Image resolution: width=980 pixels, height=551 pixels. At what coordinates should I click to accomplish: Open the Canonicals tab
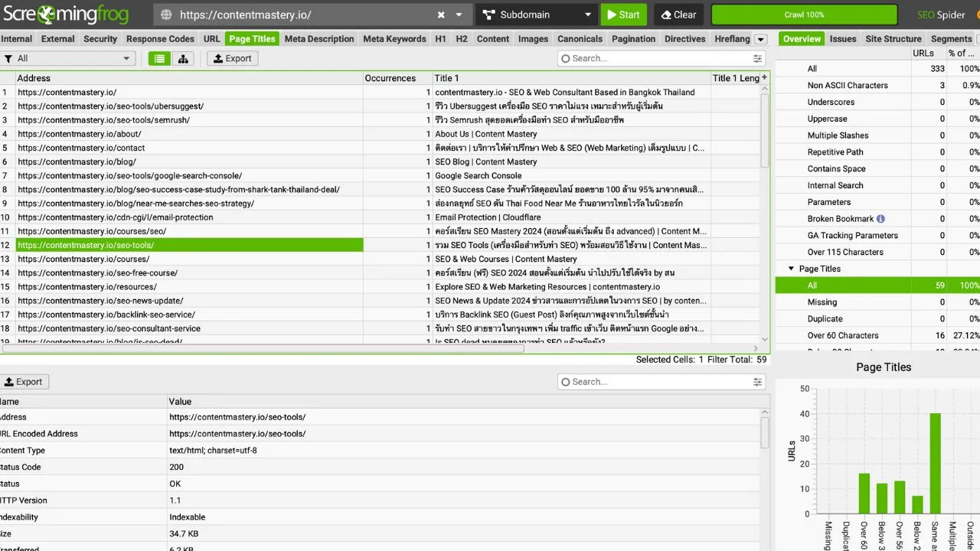pyautogui.click(x=580, y=39)
